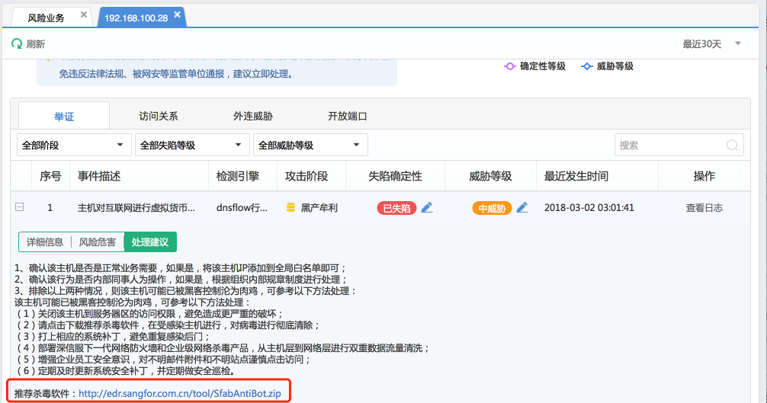
Task: Open the 访问关系 tab
Action: (x=158, y=116)
